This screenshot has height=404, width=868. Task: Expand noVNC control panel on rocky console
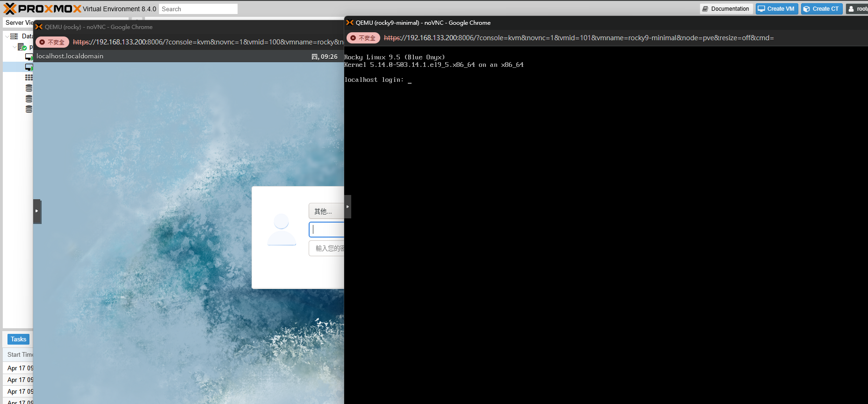point(37,211)
